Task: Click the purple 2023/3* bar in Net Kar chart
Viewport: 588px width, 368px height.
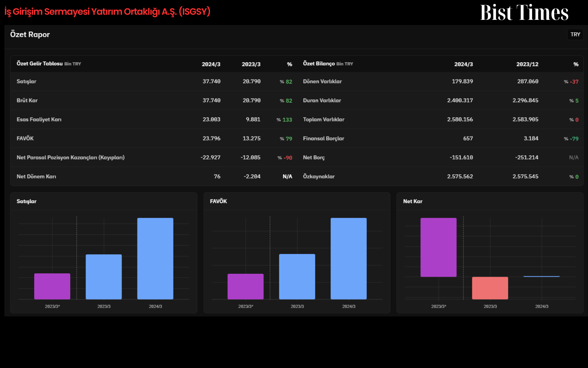Action: 438,247
